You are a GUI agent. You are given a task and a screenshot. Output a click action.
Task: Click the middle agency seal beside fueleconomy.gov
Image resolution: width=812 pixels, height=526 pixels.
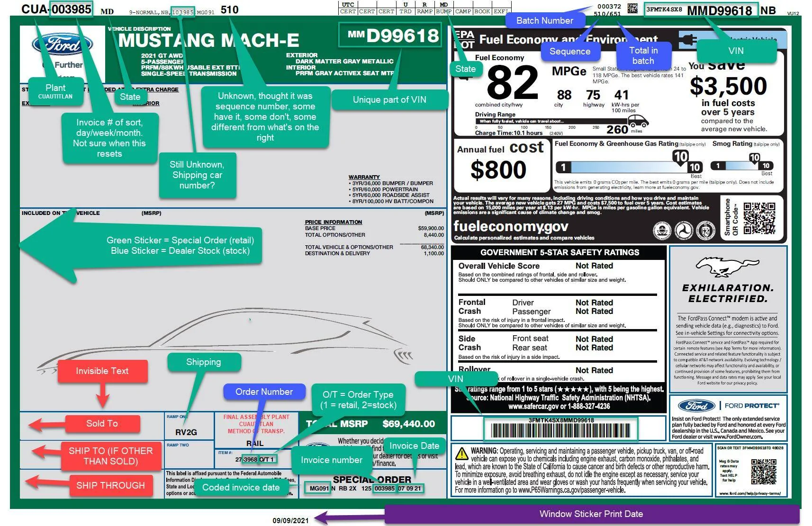pos(684,231)
